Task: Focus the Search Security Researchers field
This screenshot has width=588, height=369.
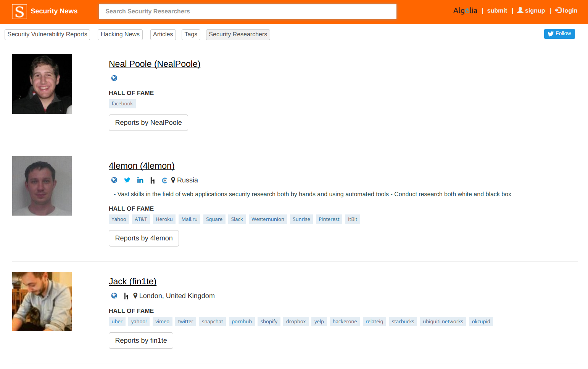Action: (248, 11)
